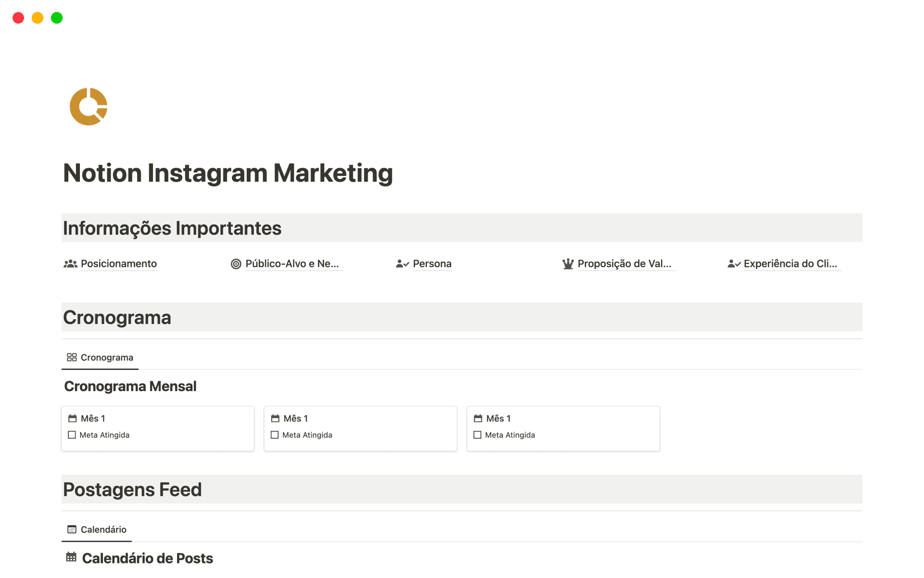Check Meta Atingida in the first Mês 1 card
Image resolution: width=924 pixels, height=578 pixels.
tap(72, 435)
